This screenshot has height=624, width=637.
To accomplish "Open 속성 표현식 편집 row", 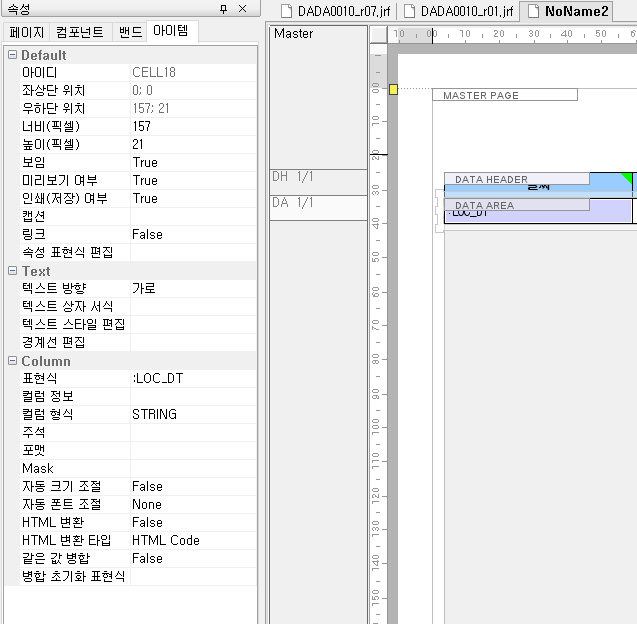I will coord(138,252).
